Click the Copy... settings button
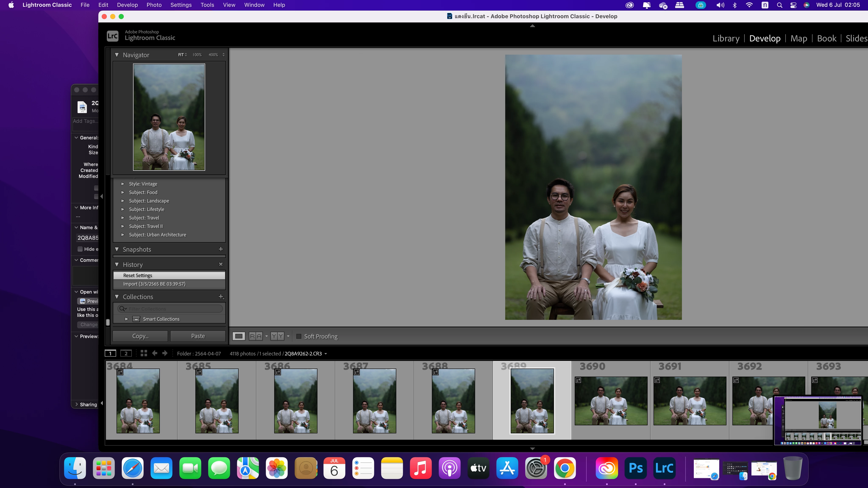 point(140,336)
